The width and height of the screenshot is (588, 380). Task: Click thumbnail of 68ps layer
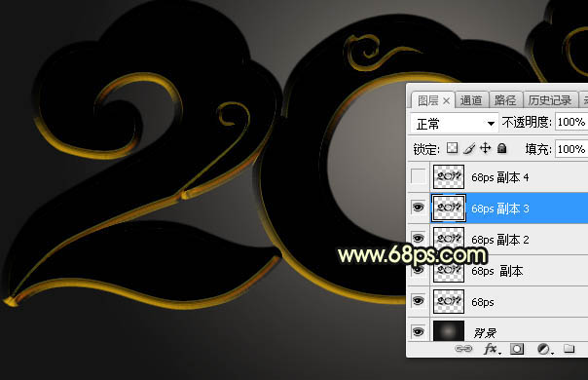(449, 301)
